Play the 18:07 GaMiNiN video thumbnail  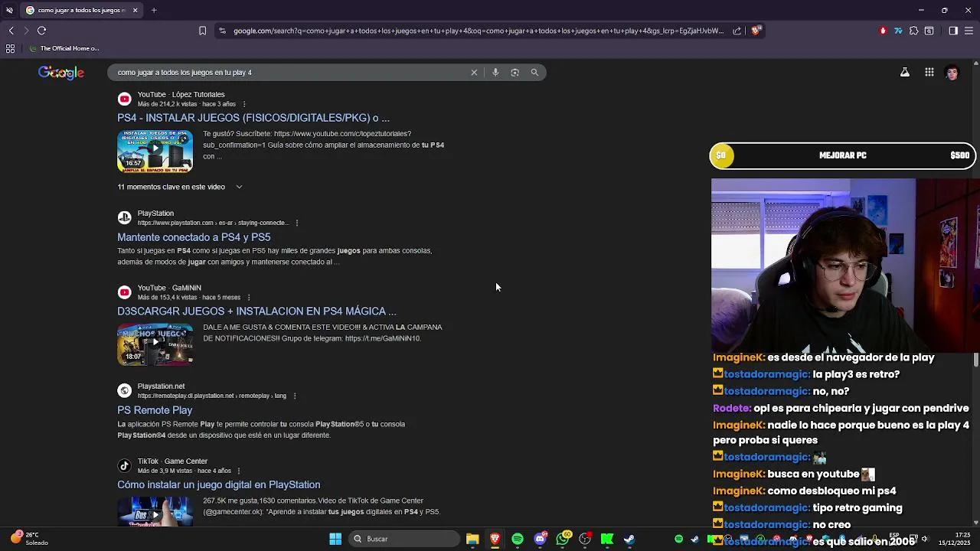pyautogui.click(x=155, y=344)
